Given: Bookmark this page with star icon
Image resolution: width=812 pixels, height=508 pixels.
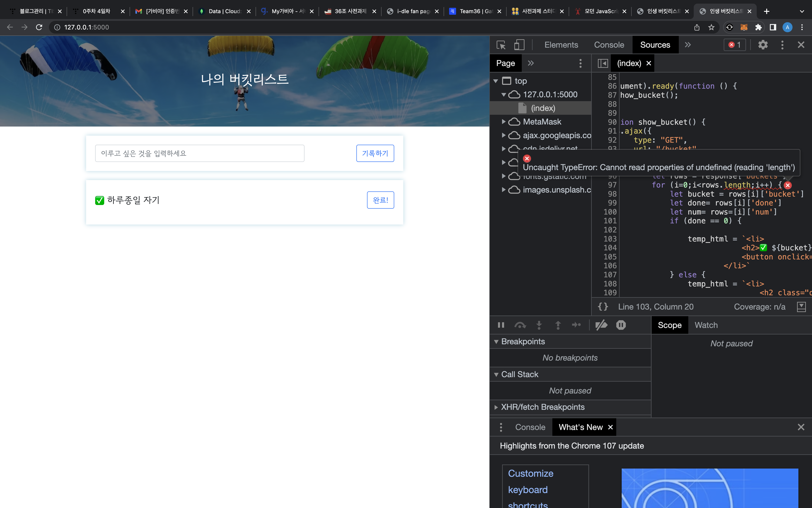Looking at the screenshot, I should point(711,27).
